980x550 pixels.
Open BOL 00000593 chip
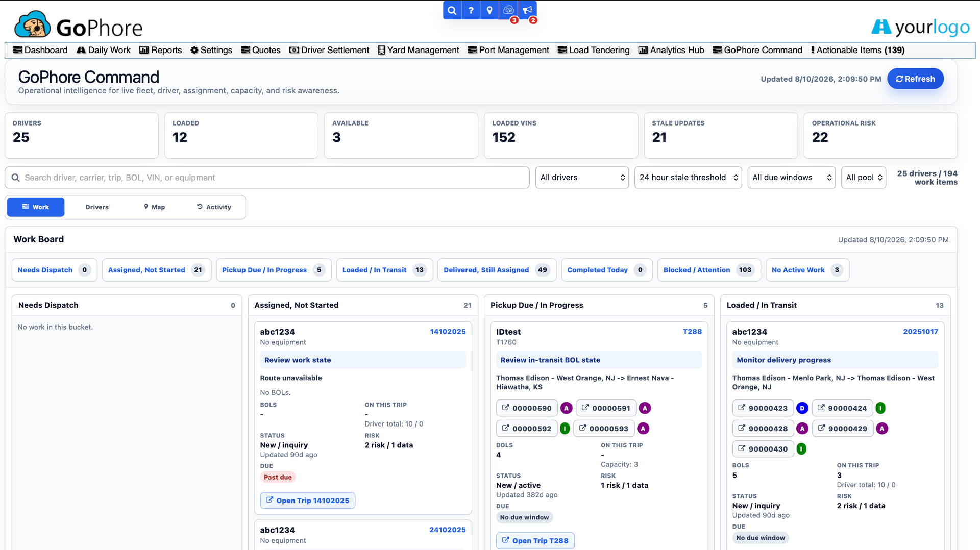(x=604, y=429)
